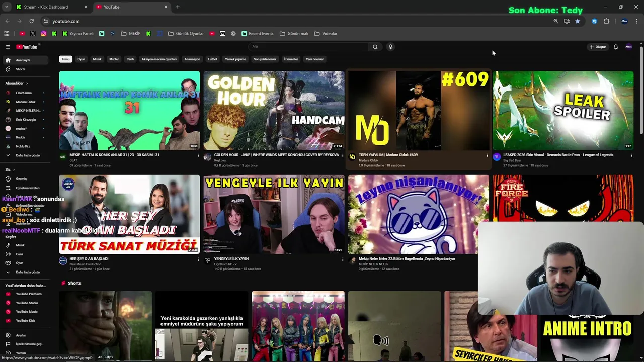Open more options for MEKİP Haftalık video
Image resolution: width=644 pixels, height=362 pixels.
click(198, 156)
